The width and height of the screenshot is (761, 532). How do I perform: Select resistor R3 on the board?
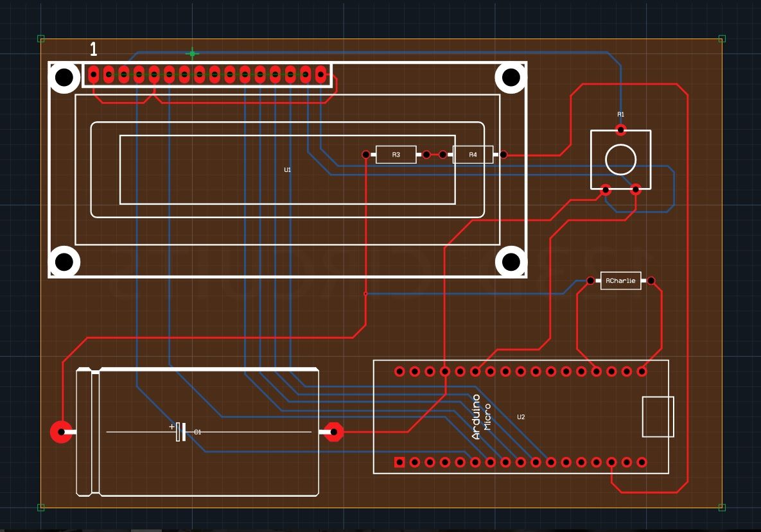[396, 154]
